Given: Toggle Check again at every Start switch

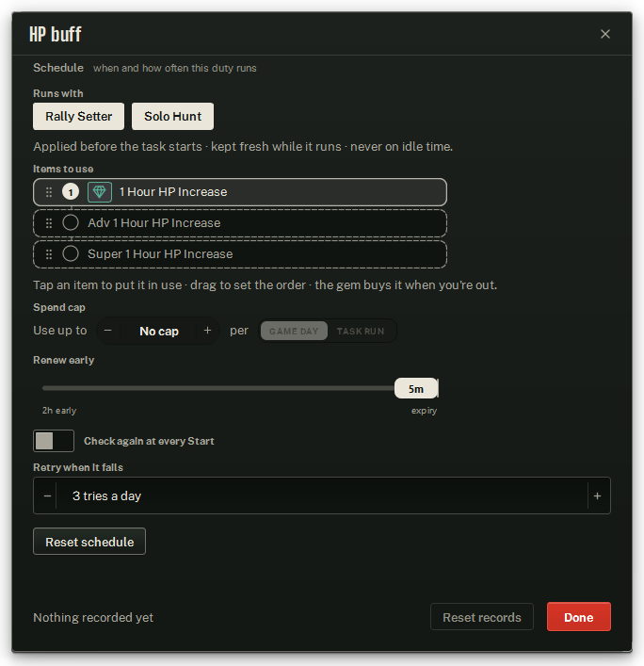Looking at the screenshot, I should (x=54, y=441).
